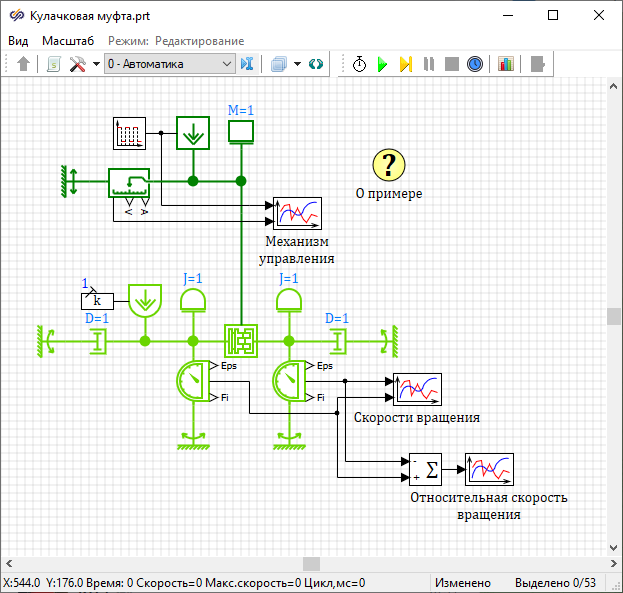The image size is (623, 593).
Task: Click the vertical scrollbar thumb
Action: coord(614,316)
